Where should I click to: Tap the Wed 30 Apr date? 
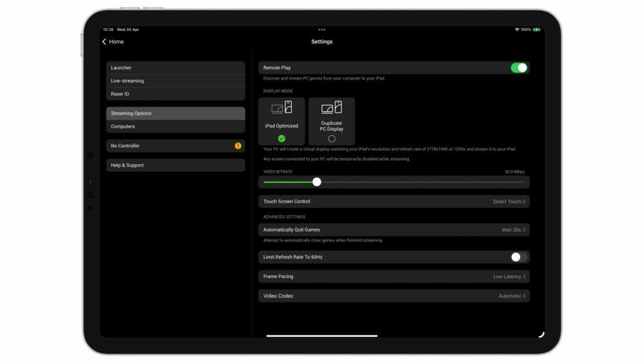[128, 30]
